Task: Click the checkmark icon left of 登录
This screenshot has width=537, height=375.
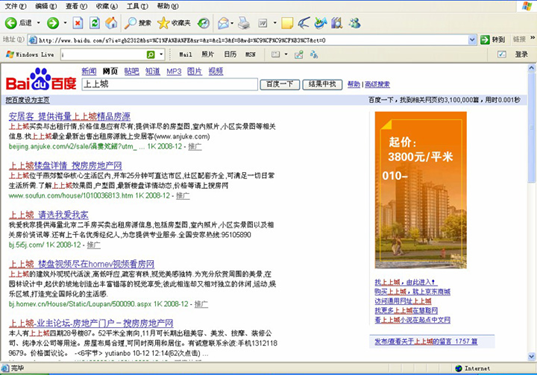Action: pyautogui.click(x=502, y=54)
